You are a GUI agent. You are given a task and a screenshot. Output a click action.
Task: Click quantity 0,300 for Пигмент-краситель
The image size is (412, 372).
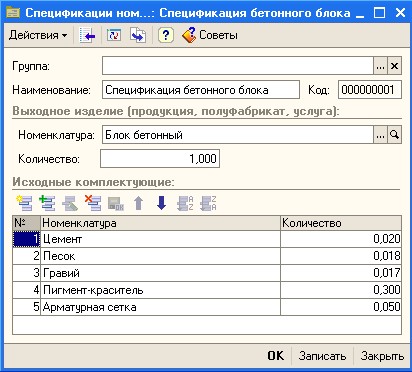(x=341, y=290)
